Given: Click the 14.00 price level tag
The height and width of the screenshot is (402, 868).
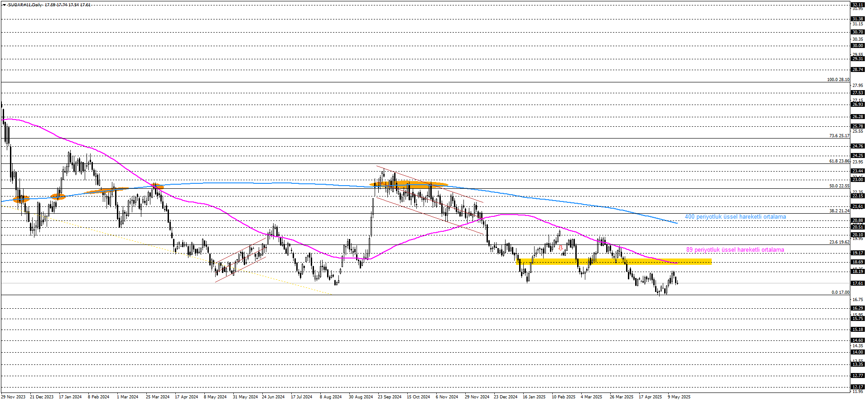Looking at the screenshot, I should [858, 352].
